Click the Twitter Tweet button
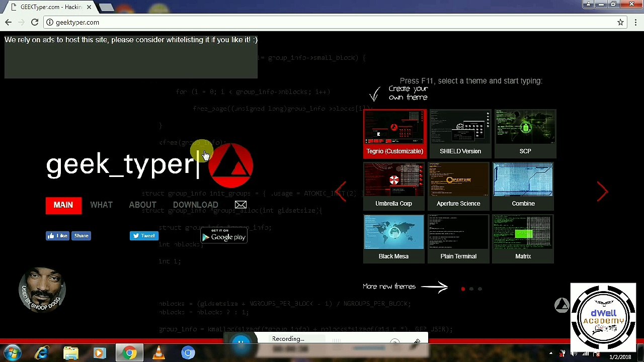The image size is (644, 362). click(x=144, y=236)
